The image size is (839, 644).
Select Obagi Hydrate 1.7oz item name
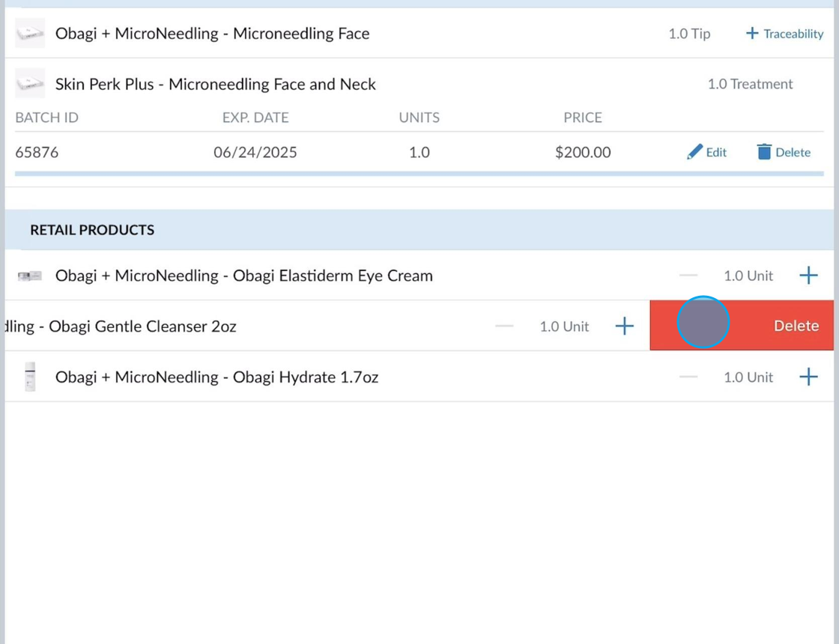click(x=216, y=377)
